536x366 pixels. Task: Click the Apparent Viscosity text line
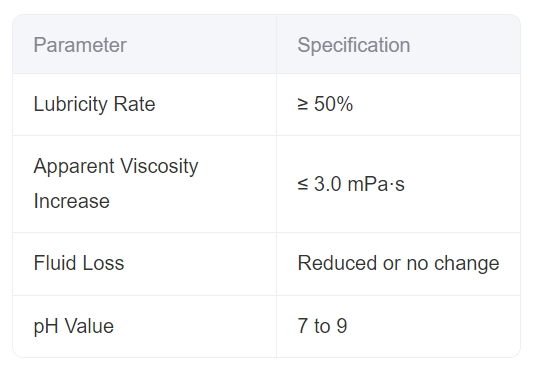click(x=116, y=166)
